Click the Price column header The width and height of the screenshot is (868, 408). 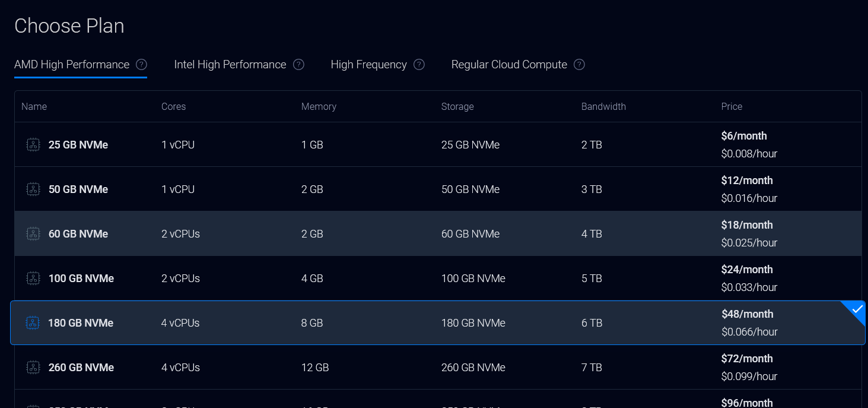pos(732,107)
